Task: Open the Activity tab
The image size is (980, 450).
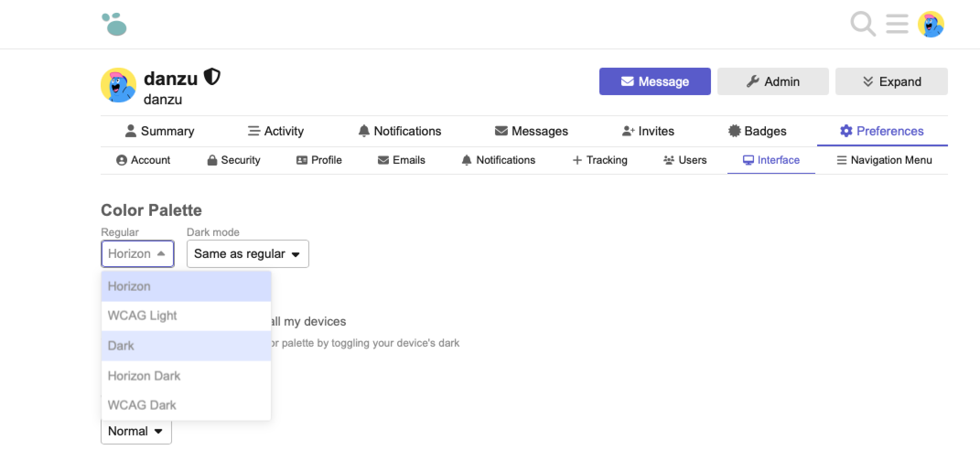Action: tap(275, 131)
